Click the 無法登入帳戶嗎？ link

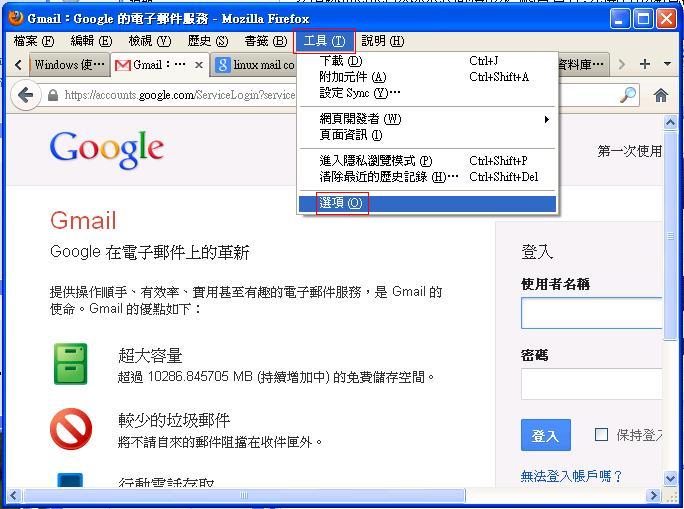click(x=572, y=476)
